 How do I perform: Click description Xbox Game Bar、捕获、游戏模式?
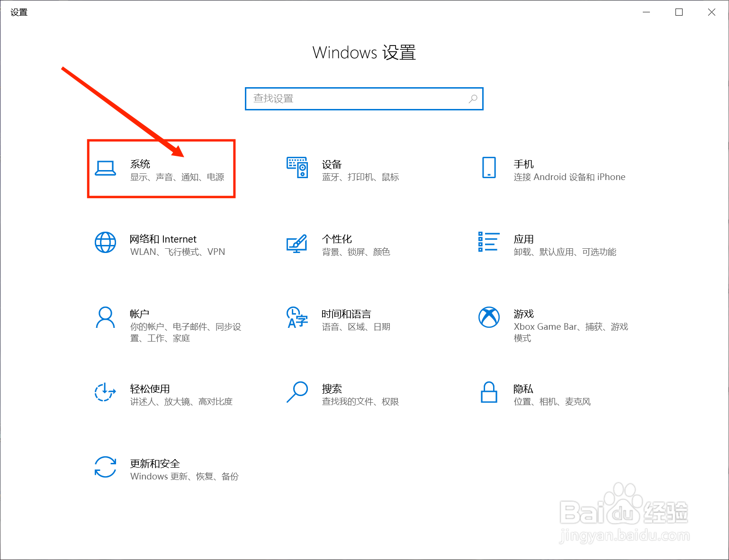pyautogui.click(x=571, y=332)
